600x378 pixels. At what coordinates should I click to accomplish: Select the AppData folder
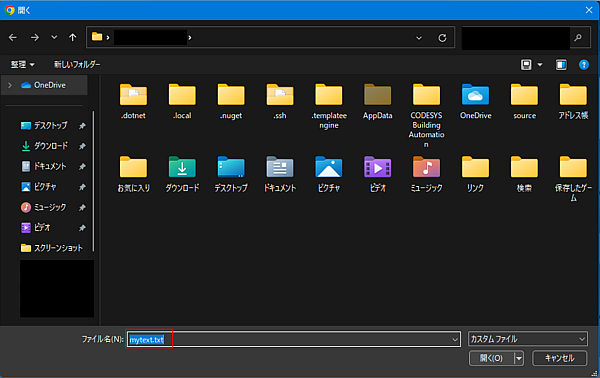click(378, 101)
